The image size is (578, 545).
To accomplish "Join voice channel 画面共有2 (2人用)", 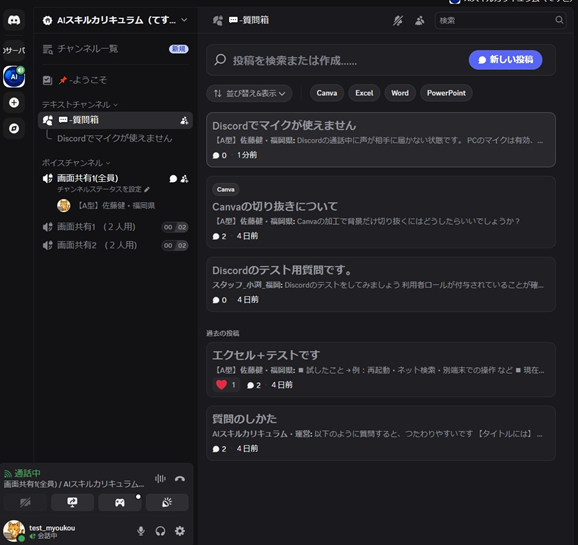I will 115,245.
